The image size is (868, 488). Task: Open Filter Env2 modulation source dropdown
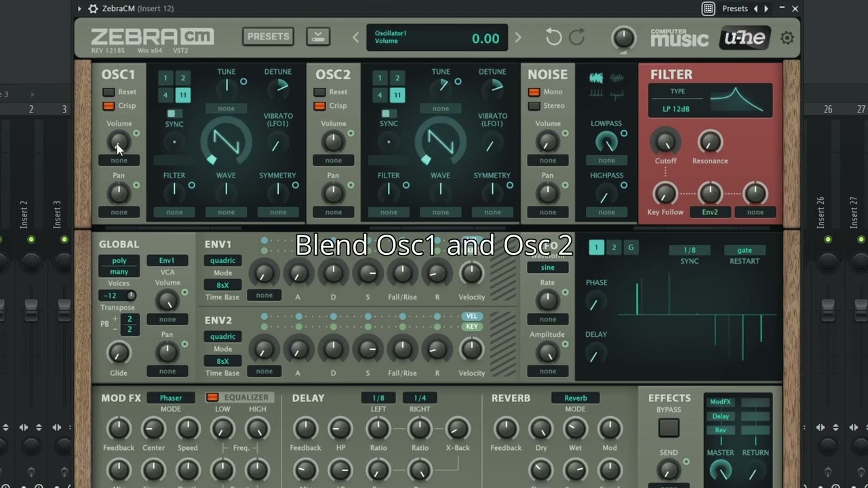(x=710, y=212)
